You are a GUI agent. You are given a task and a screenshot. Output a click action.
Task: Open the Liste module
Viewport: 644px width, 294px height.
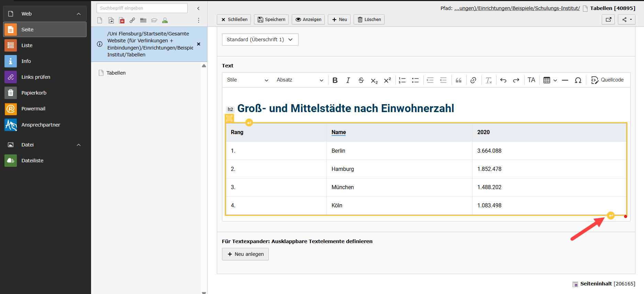click(x=27, y=45)
